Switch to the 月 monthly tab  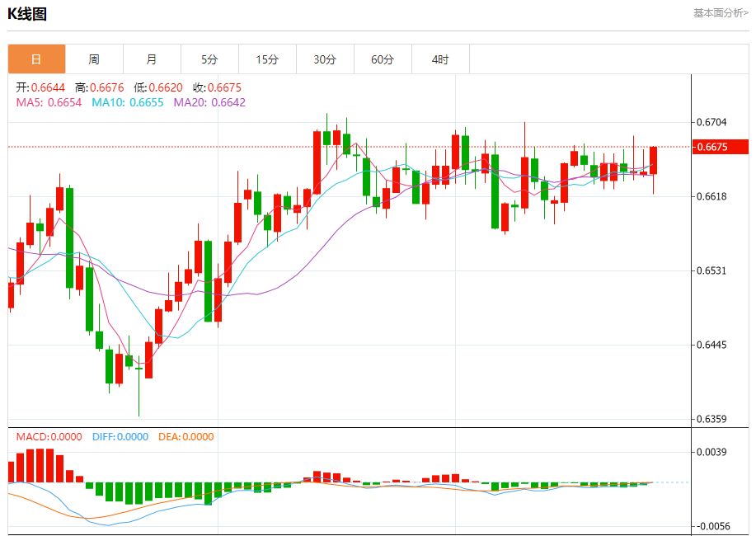click(x=152, y=59)
